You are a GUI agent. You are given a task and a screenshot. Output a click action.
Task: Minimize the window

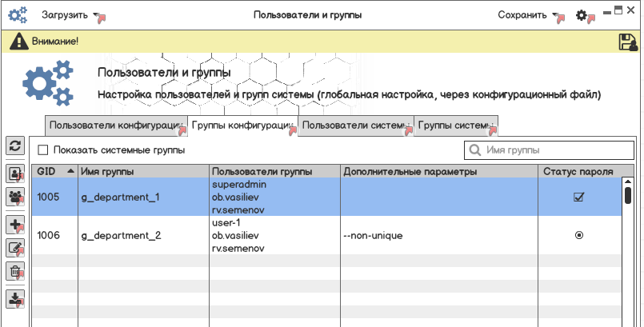(x=607, y=13)
